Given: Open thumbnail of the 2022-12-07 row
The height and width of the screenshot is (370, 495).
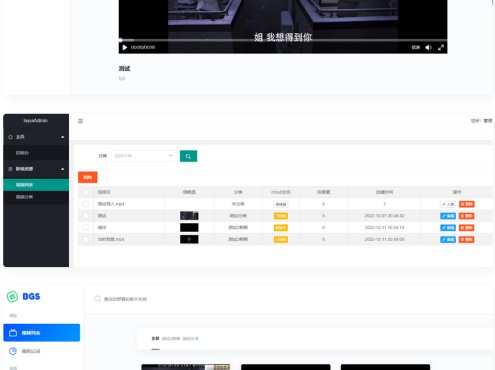Looking at the screenshot, I should tap(189, 216).
